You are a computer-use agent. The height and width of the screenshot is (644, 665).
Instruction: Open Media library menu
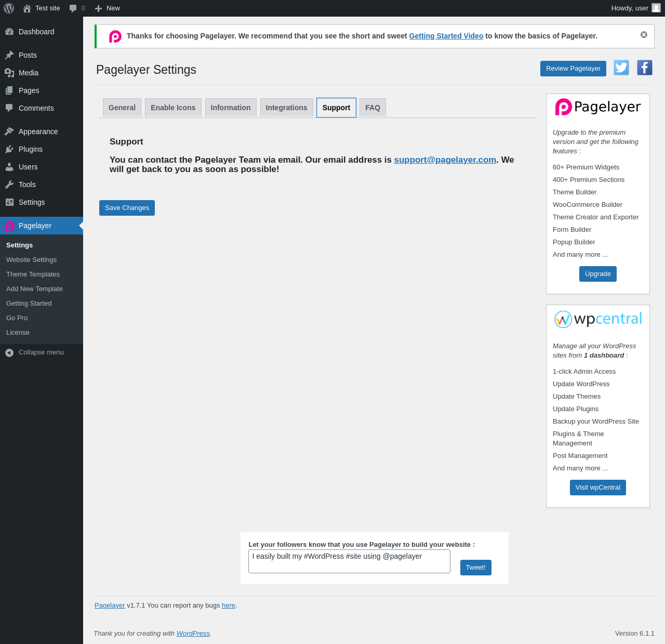point(42,73)
